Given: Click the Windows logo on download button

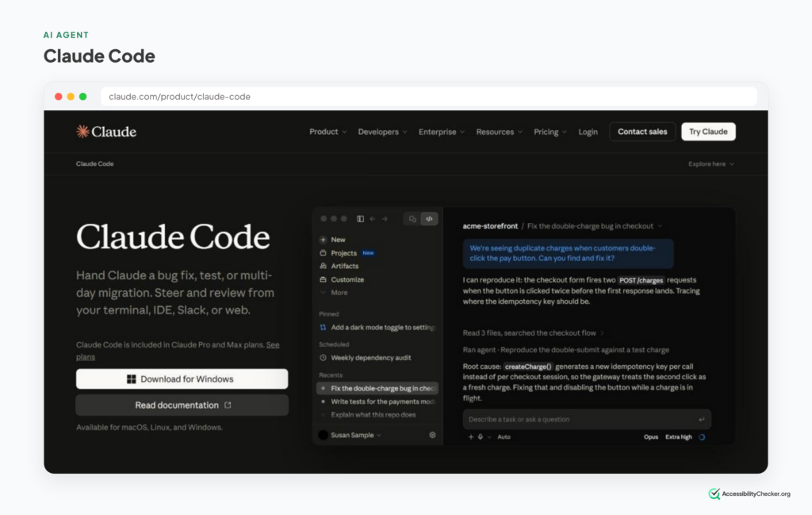Looking at the screenshot, I should click(x=132, y=379).
